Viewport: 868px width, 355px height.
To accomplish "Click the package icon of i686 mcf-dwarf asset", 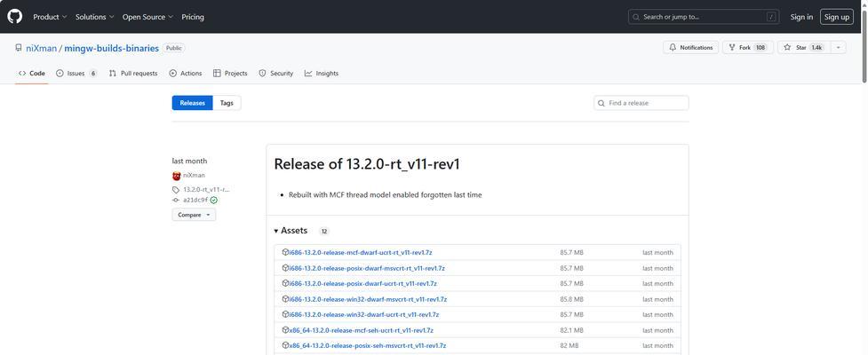I will point(285,252).
